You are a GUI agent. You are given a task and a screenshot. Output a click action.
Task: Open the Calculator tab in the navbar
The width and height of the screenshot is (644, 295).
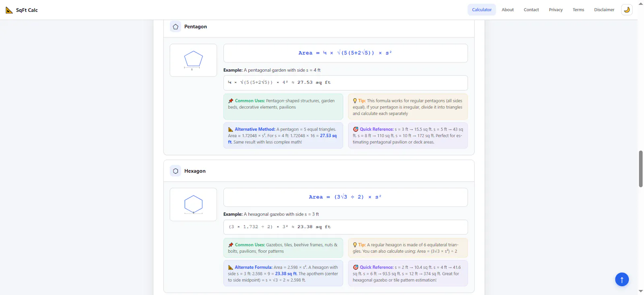[482, 10]
